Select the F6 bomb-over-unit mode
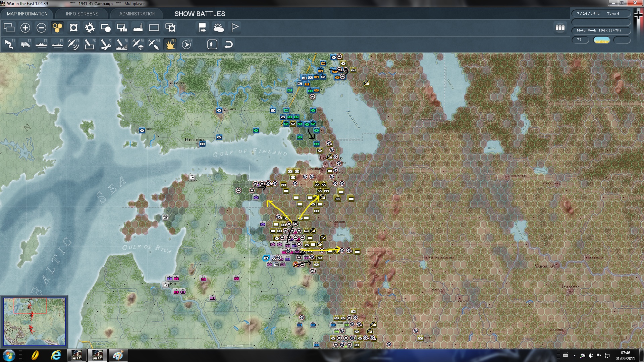This screenshot has height=362, width=644. (90, 44)
